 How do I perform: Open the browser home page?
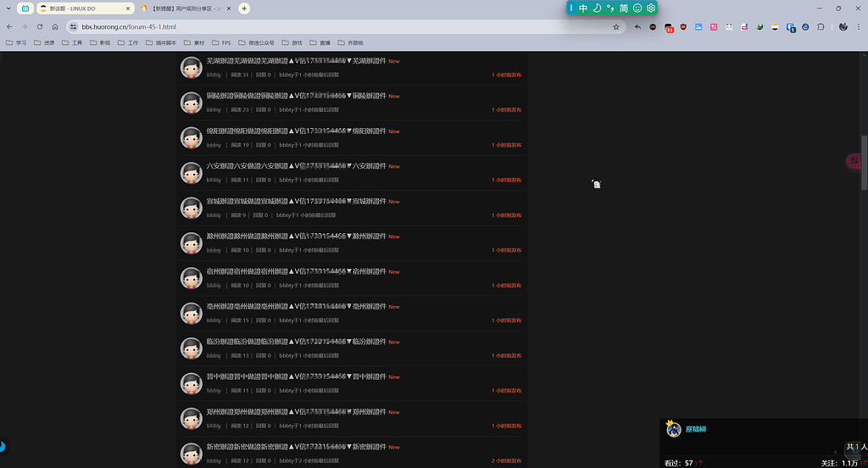coord(55,26)
